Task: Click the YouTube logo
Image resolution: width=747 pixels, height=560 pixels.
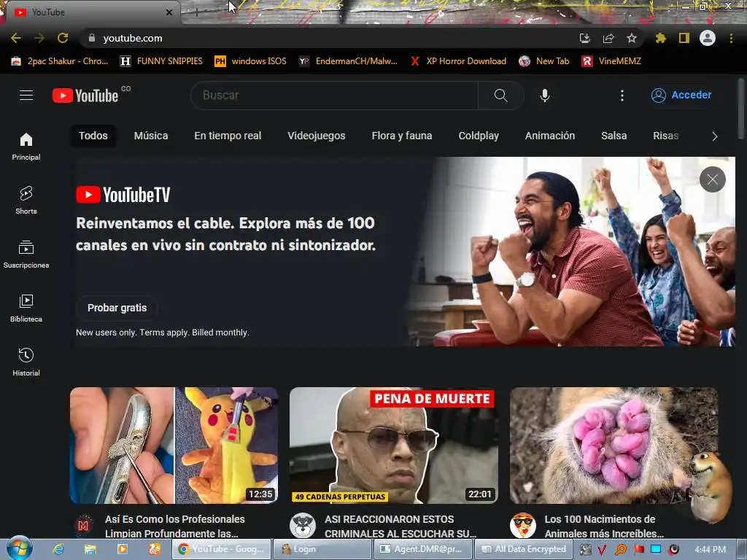Action: point(85,96)
